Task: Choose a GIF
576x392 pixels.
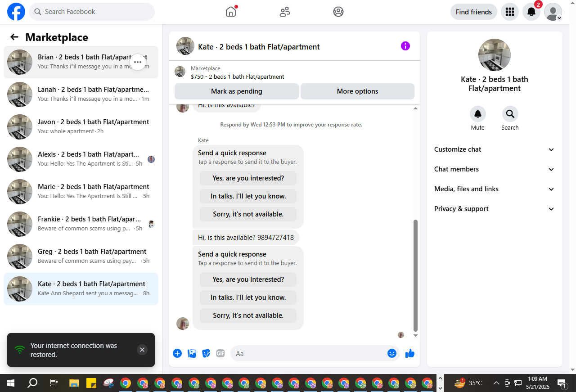Action: click(220, 353)
